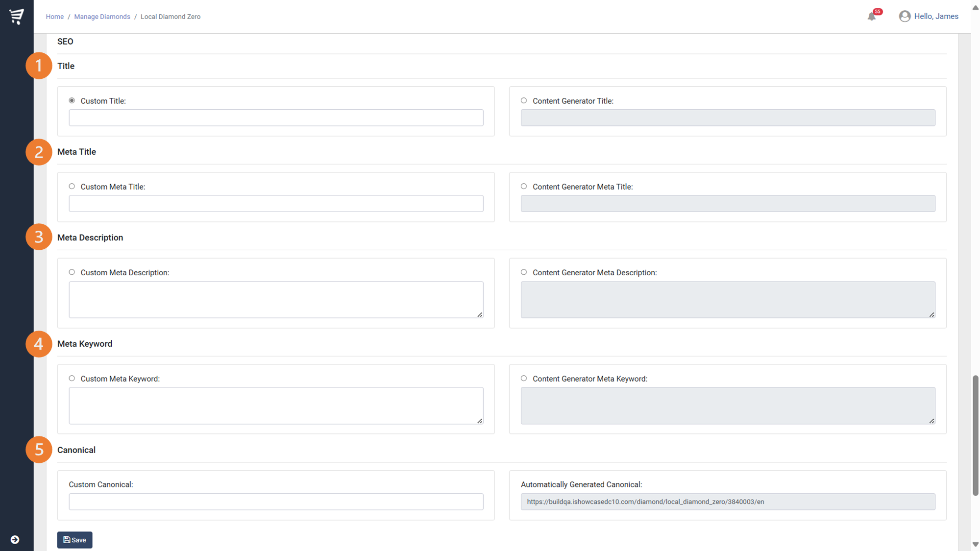This screenshot has height=551, width=980.
Task: Click the page vertical scrollbar thumb
Action: pos(975,436)
